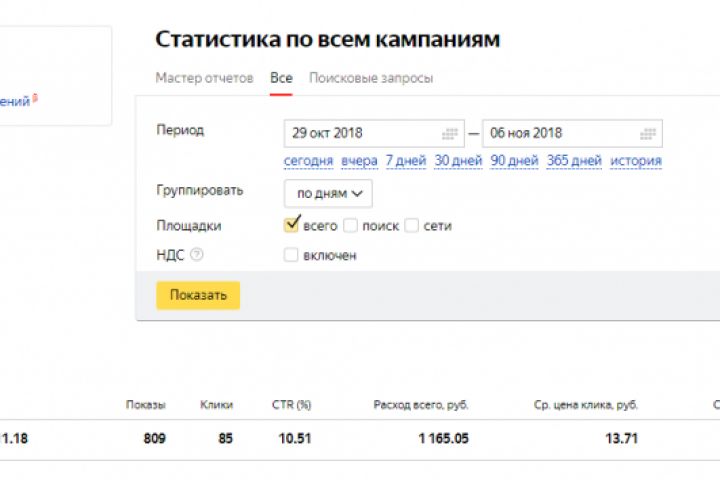Screen dimensions: 720x480
Task: Toggle the 'всего' checkbox
Action: (292, 225)
